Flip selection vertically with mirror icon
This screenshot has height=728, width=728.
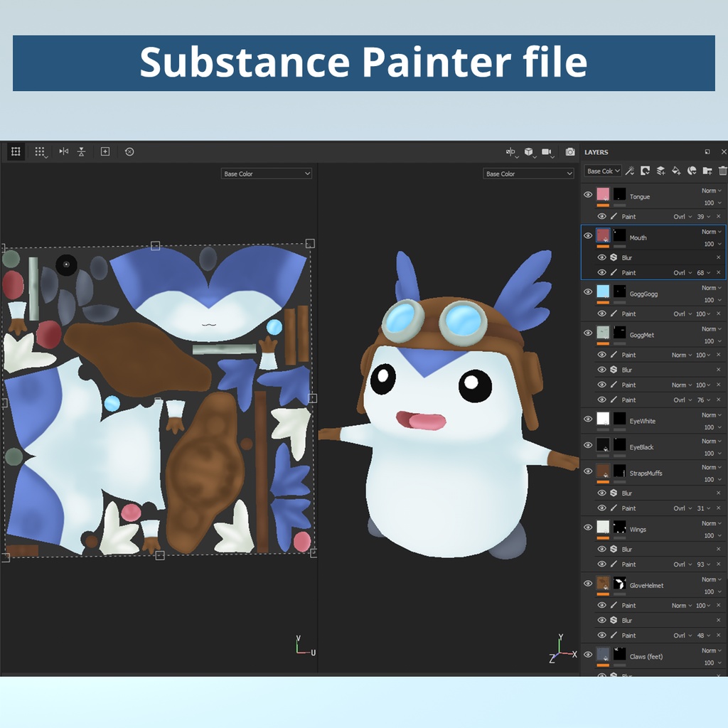82,151
